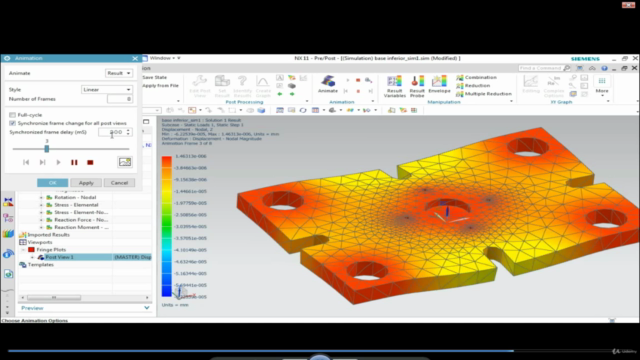
Task: Jump to first frame in Animation dialog
Action: [26, 162]
